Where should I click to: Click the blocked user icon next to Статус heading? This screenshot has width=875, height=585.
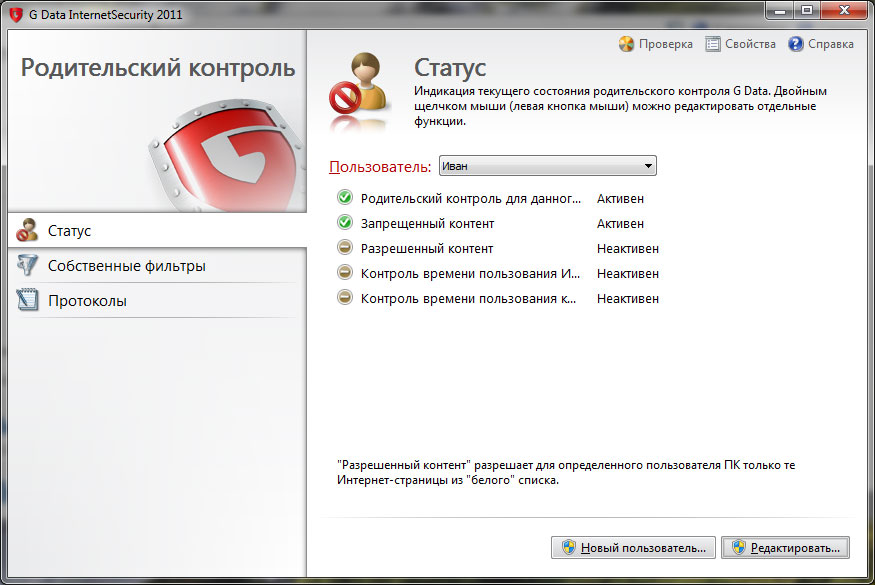coord(358,84)
